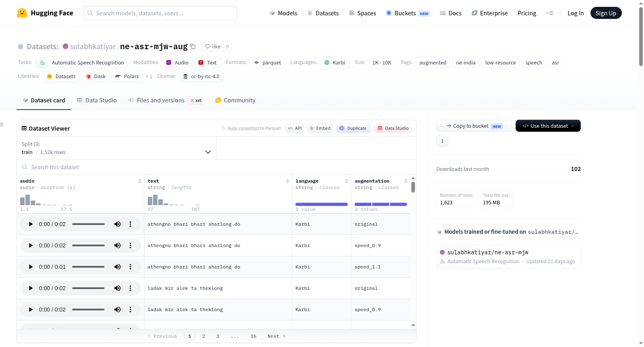Click the API button in Dataset Viewer
Image resolution: width=644 pixels, height=347 pixels.
[x=295, y=128]
